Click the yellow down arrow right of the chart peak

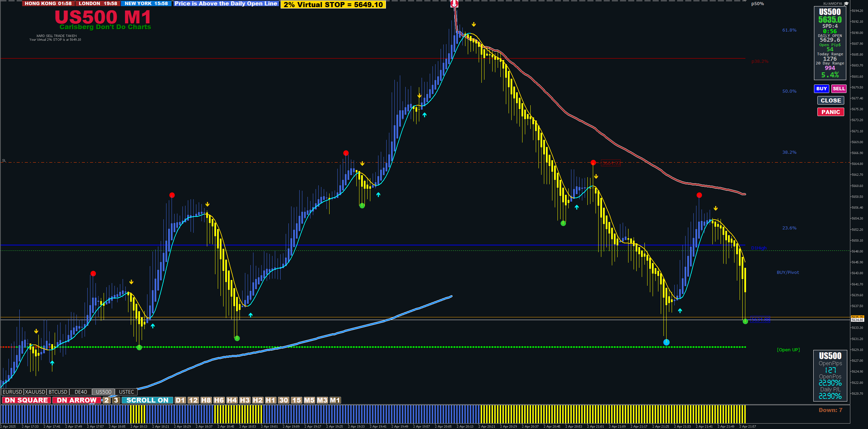[x=474, y=24]
